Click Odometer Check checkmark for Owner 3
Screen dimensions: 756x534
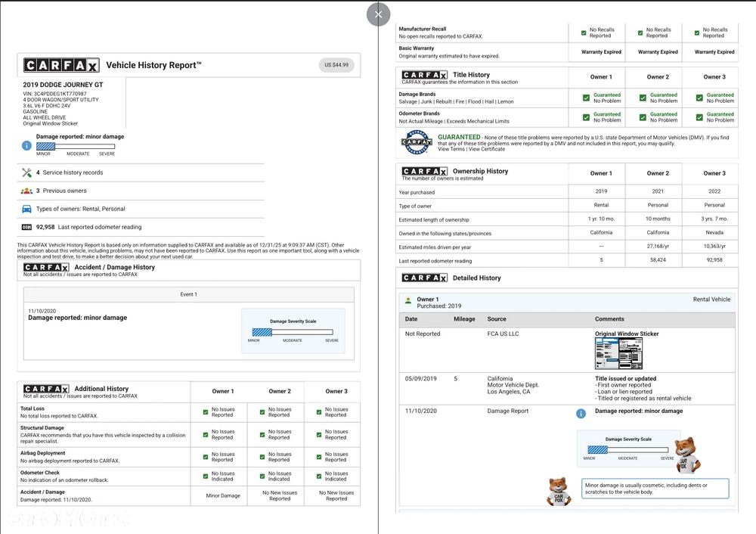pos(319,477)
